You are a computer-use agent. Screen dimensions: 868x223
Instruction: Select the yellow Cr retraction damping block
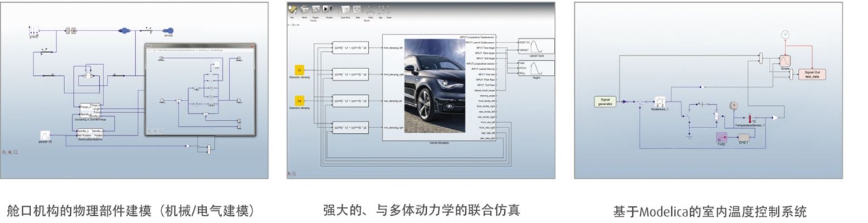(x=299, y=70)
